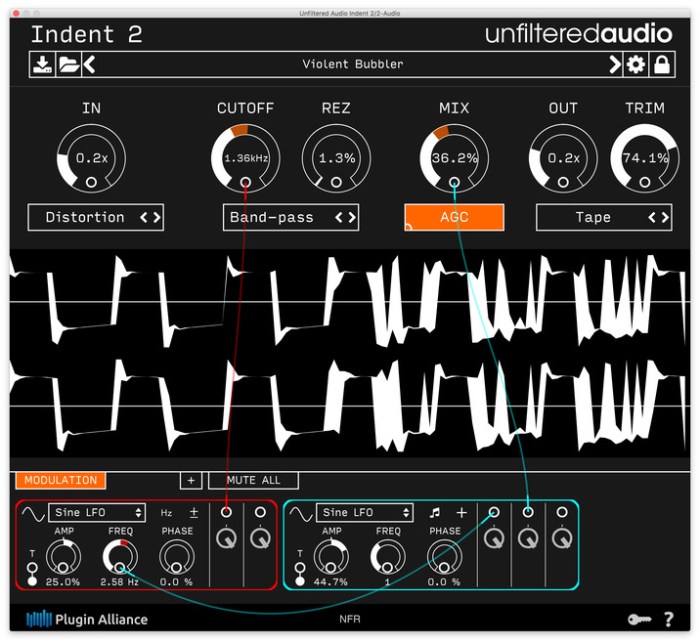The width and height of the screenshot is (700, 643).
Task: Click the Plugin Alliance logo
Action: [x=87, y=619]
